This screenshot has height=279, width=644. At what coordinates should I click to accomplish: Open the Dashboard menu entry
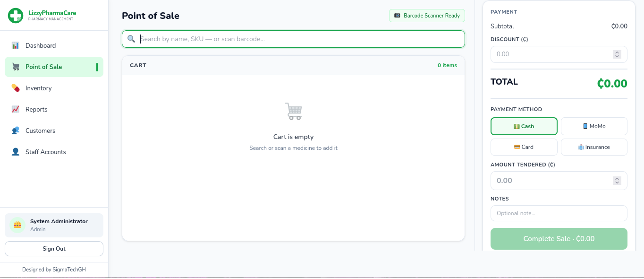click(41, 45)
